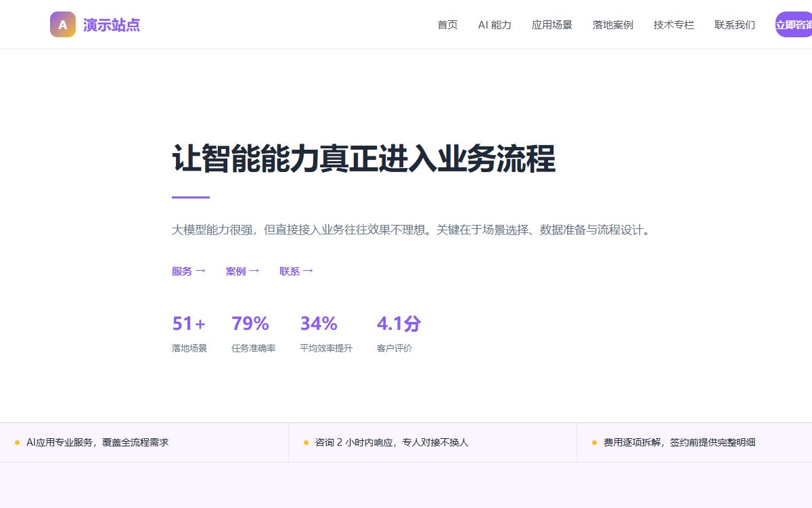Open 落地案例 navigation item
Viewport: 812px width, 508px height.
[x=613, y=25]
